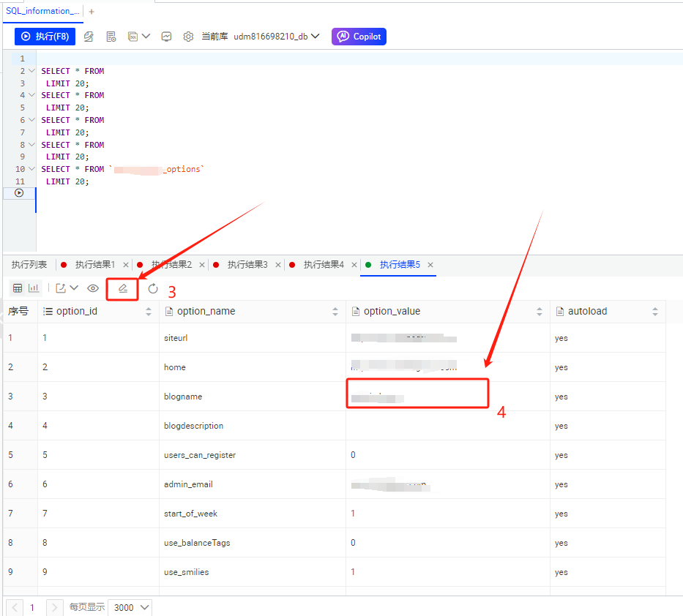Go to previous results page
Image resolution: width=683 pixels, height=616 pixels.
15,607
